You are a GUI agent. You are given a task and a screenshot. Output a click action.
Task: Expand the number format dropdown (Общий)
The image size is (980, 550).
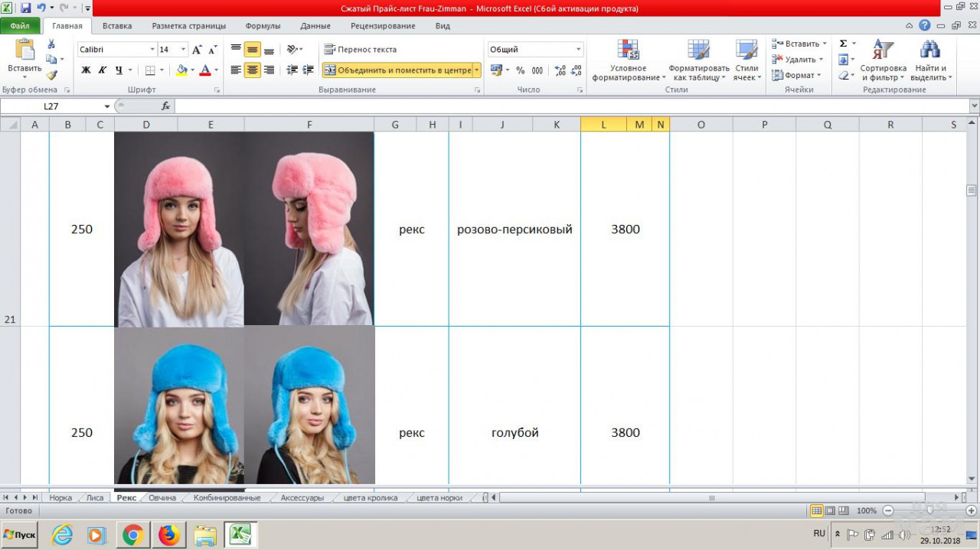(x=578, y=50)
